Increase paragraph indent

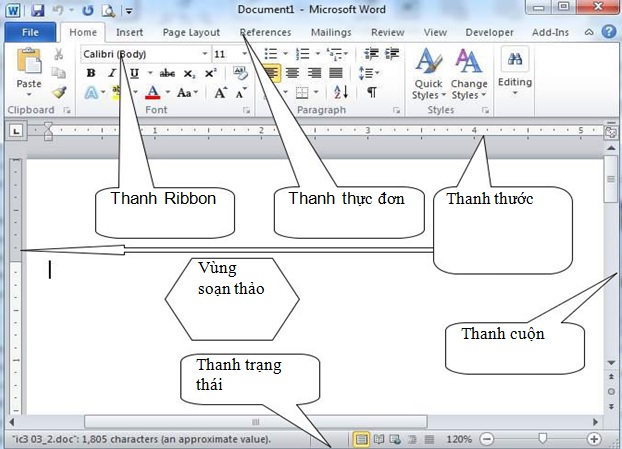tap(392, 54)
